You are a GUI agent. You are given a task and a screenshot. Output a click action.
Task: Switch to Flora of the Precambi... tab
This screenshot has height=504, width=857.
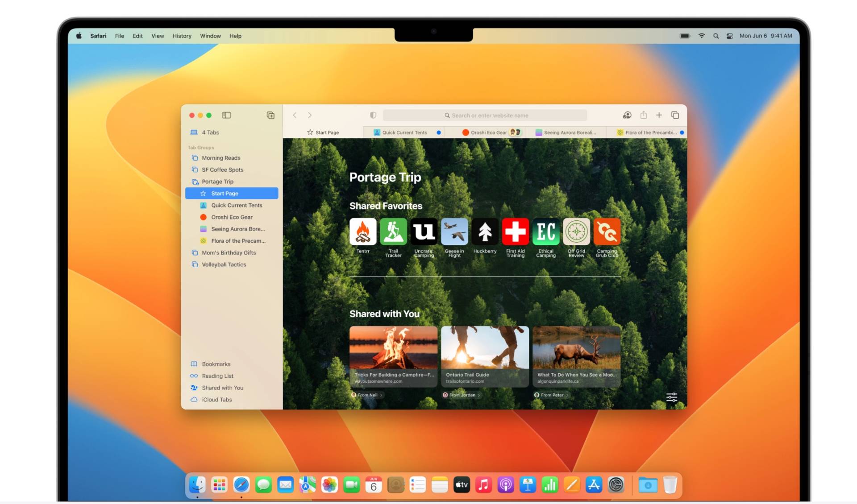tap(647, 132)
